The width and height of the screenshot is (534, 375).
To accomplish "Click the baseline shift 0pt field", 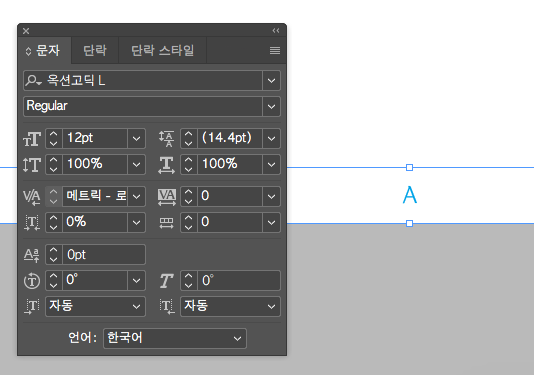I will (104, 254).
